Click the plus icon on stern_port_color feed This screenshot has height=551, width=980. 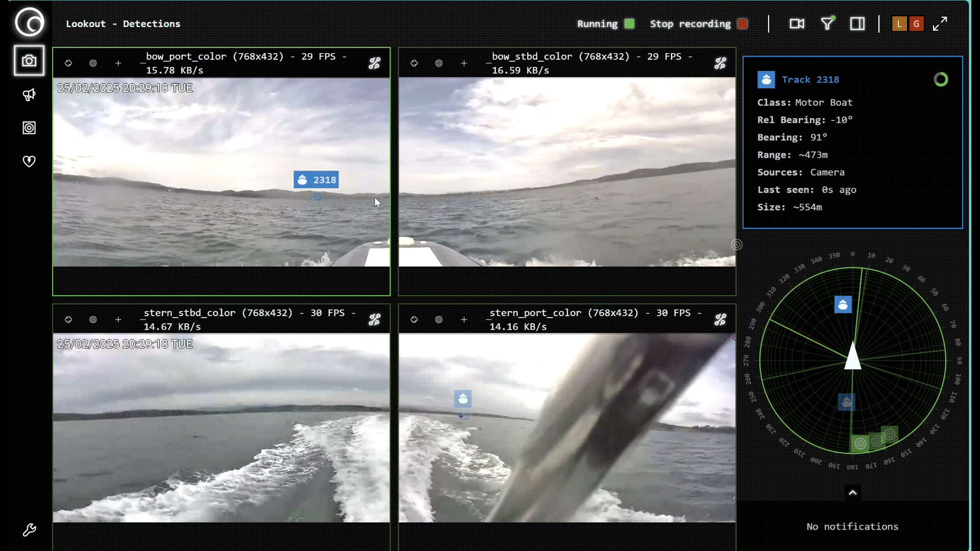click(464, 320)
